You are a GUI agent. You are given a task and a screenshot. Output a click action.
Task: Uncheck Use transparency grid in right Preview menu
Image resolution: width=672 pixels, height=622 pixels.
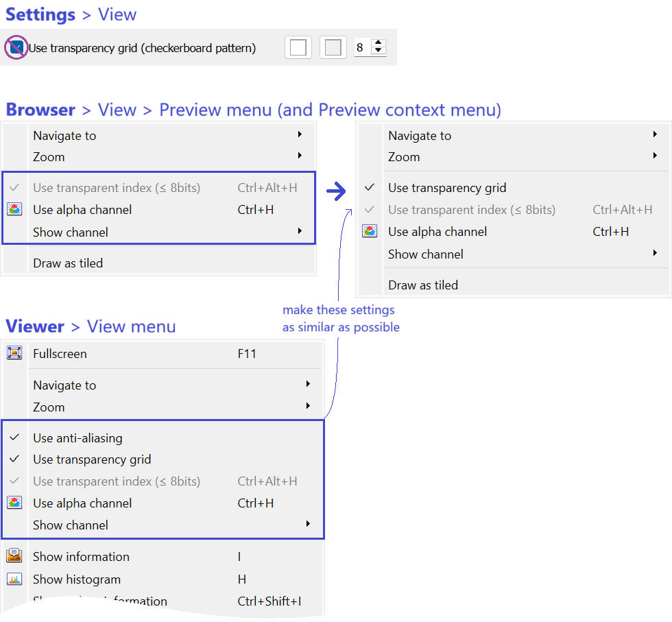click(447, 187)
